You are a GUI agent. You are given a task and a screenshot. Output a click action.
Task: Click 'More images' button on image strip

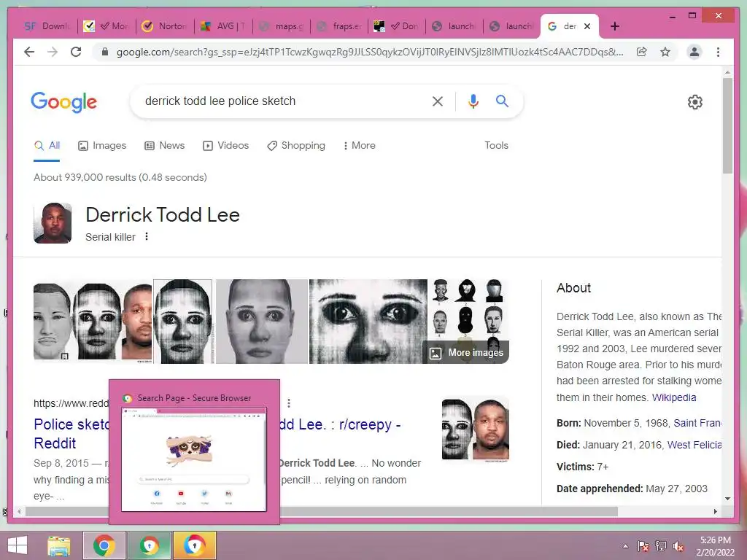(x=466, y=353)
